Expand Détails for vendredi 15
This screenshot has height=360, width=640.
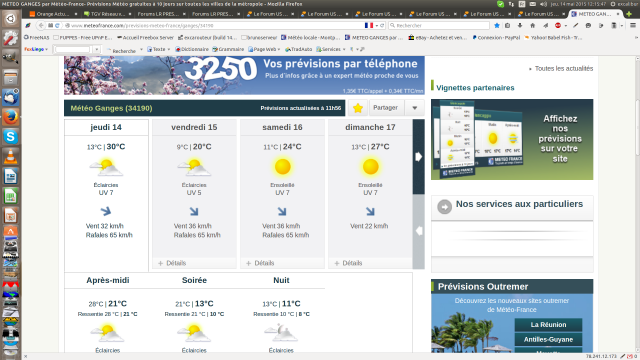(x=172, y=263)
